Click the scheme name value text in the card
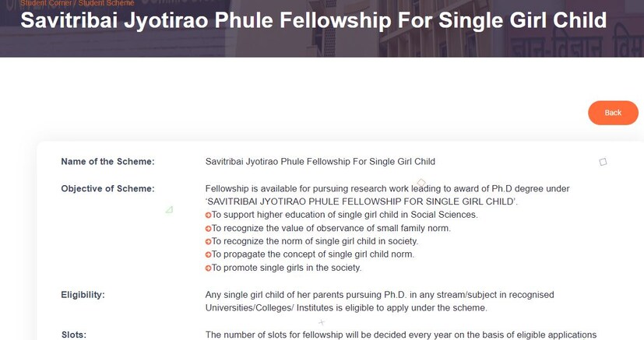This screenshot has width=644, height=340. click(320, 162)
